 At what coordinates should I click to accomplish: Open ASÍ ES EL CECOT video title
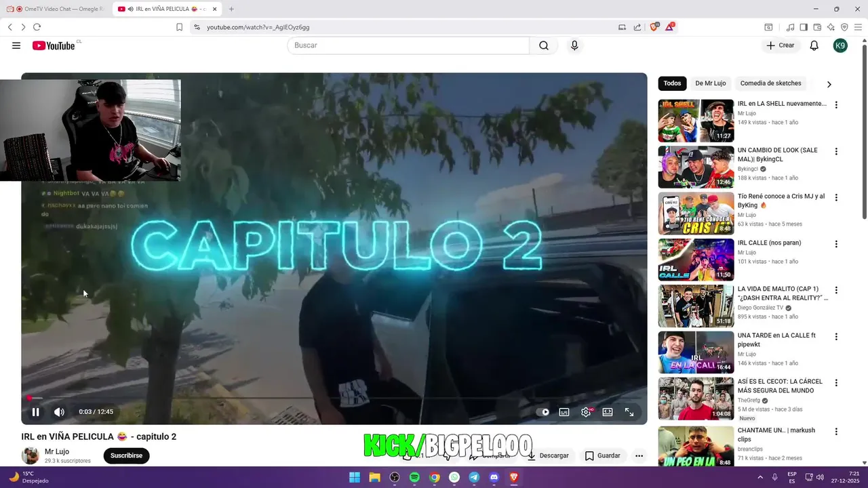[780, 386]
